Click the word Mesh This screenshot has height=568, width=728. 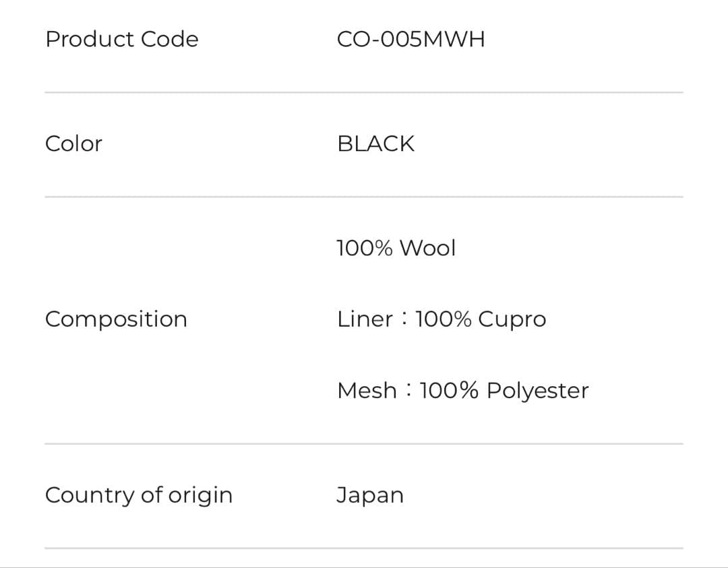click(x=367, y=390)
